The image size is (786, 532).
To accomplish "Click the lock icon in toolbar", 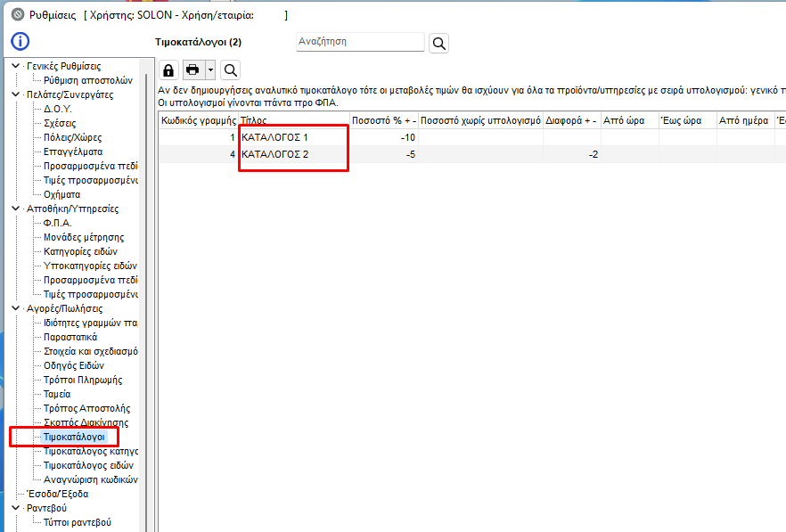I will [x=168, y=70].
